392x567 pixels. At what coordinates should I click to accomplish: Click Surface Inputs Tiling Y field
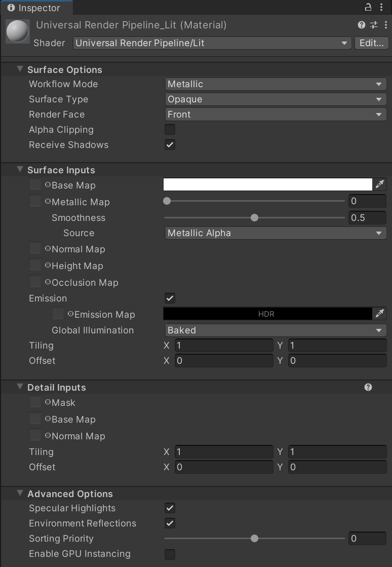pyautogui.click(x=337, y=346)
